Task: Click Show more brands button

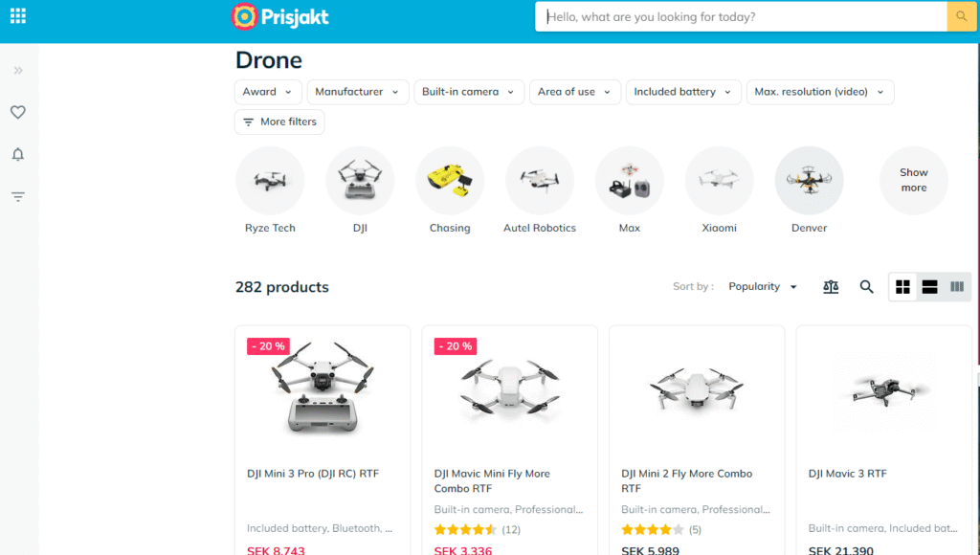Action: (914, 181)
